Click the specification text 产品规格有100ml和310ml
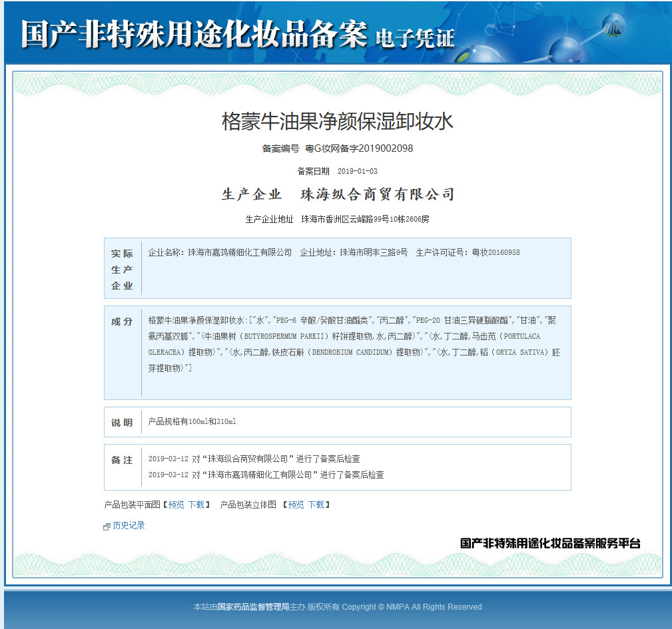The width and height of the screenshot is (672, 629). pyautogui.click(x=192, y=422)
